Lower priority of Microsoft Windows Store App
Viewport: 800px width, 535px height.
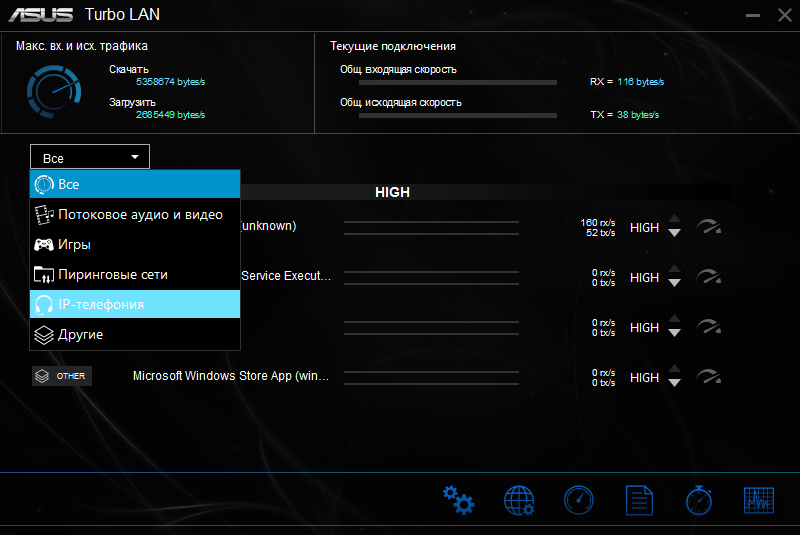pyautogui.click(x=674, y=383)
